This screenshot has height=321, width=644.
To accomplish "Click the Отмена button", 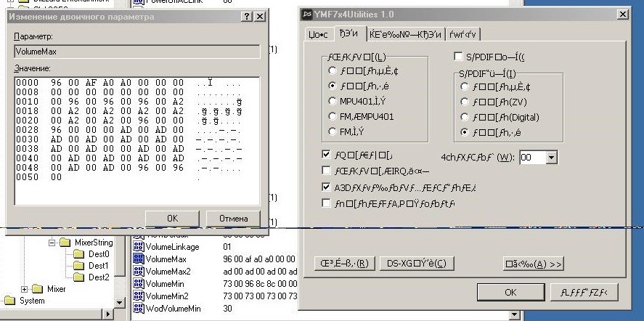I will pos(233,219).
